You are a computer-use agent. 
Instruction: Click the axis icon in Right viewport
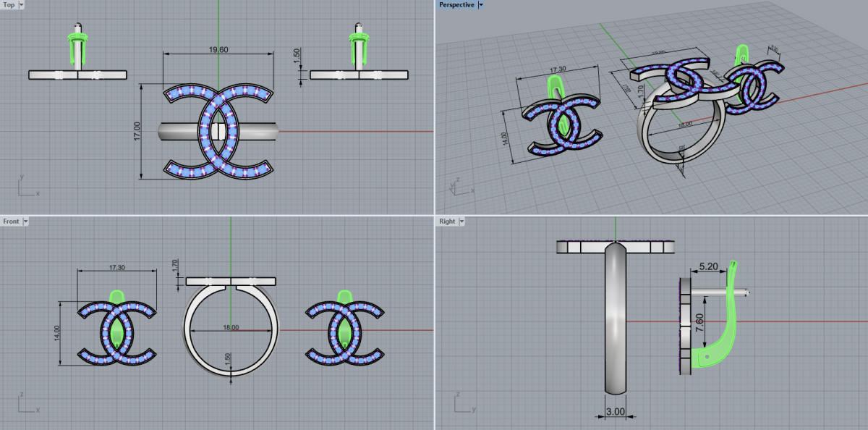click(x=463, y=404)
